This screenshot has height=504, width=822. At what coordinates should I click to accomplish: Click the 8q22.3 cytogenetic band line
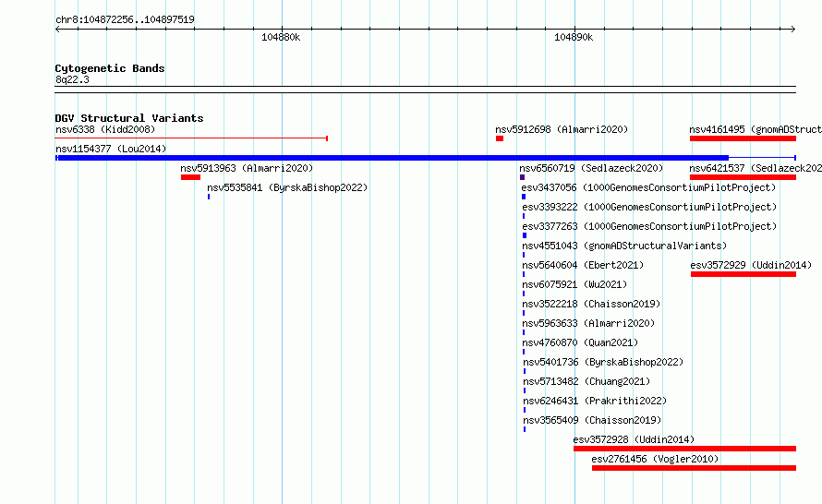coord(425,90)
